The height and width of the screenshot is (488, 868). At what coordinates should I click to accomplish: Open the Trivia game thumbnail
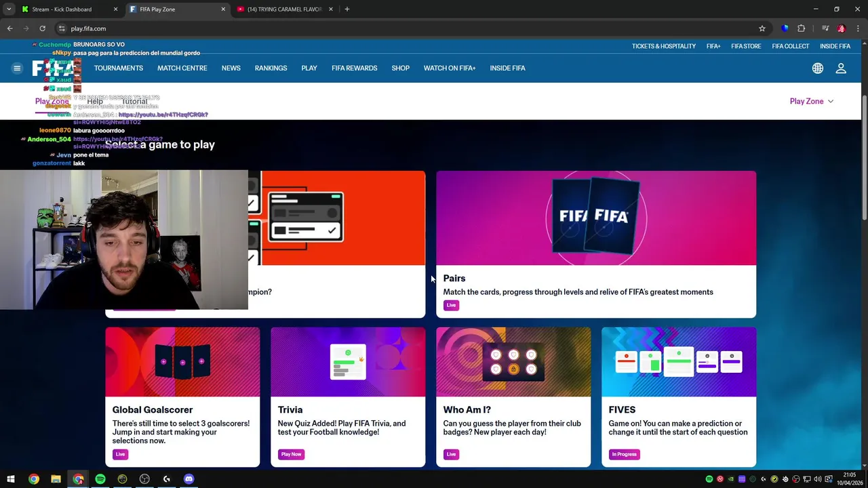click(x=348, y=362)
